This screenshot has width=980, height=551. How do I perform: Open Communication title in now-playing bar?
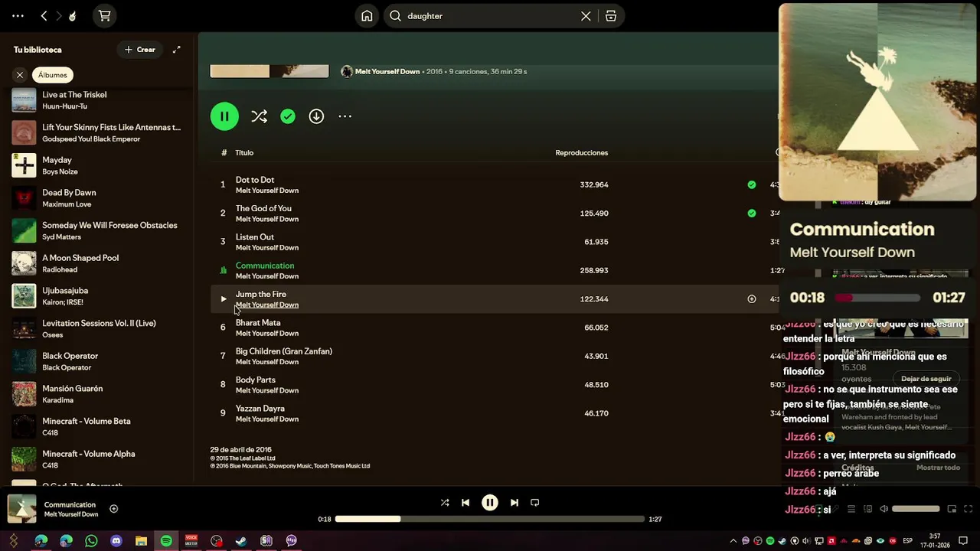pyautogui.click(x=70, y=504)
